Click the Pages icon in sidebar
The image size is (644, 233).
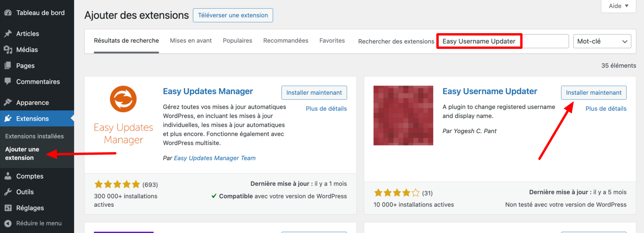point(8,65)
